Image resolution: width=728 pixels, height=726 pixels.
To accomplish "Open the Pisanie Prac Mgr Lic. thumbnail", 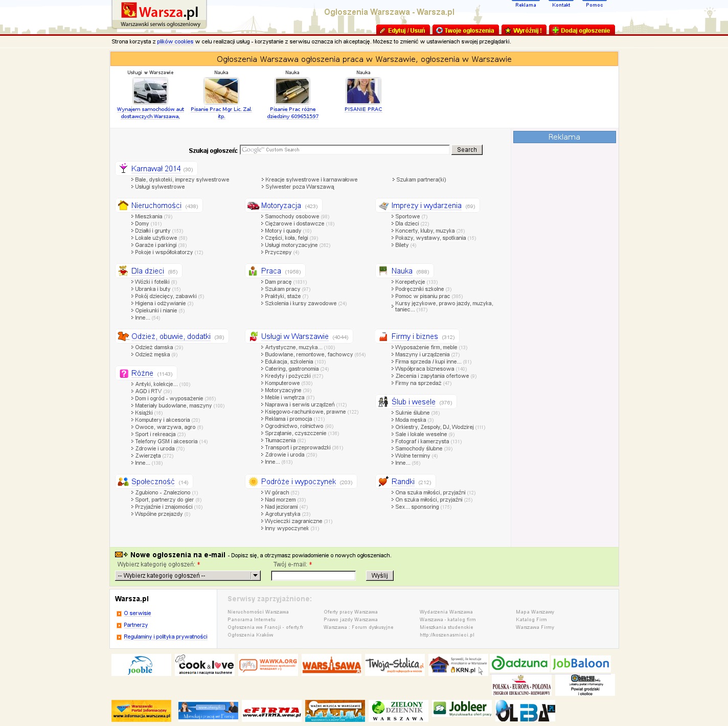I will point(221,91).
